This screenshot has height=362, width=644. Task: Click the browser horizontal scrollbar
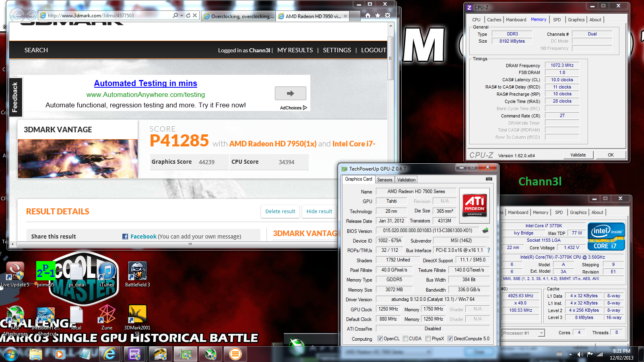190,244
